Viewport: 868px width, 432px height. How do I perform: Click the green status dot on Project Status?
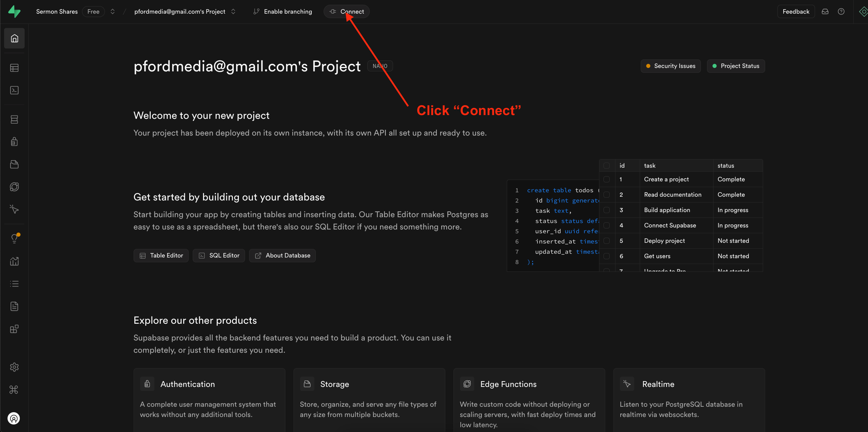tap(714, 66)
